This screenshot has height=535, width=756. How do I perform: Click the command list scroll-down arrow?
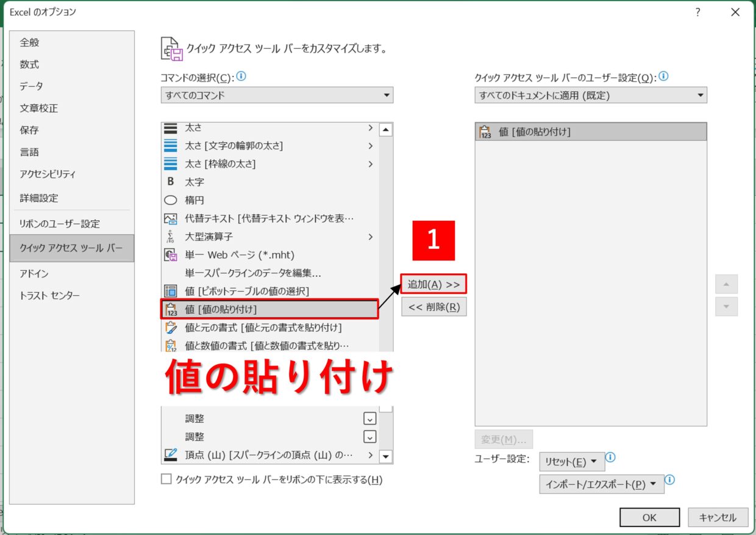pyautogui.click(x=386, y=456)
